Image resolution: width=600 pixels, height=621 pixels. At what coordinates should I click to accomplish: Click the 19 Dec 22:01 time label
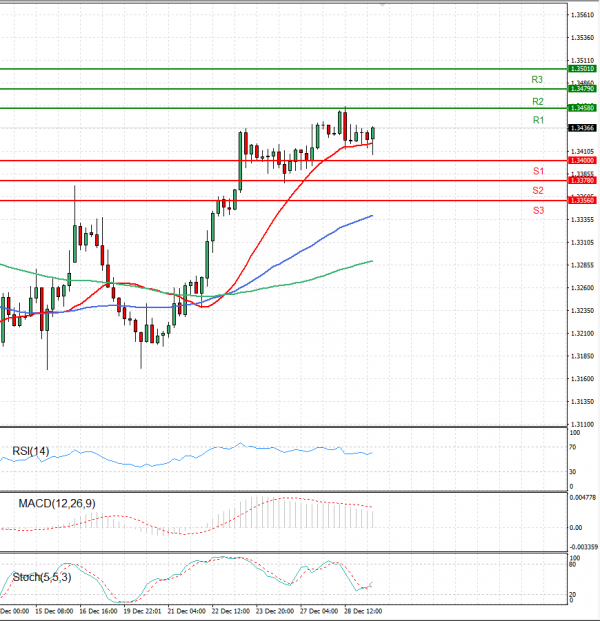coord(143,611)
